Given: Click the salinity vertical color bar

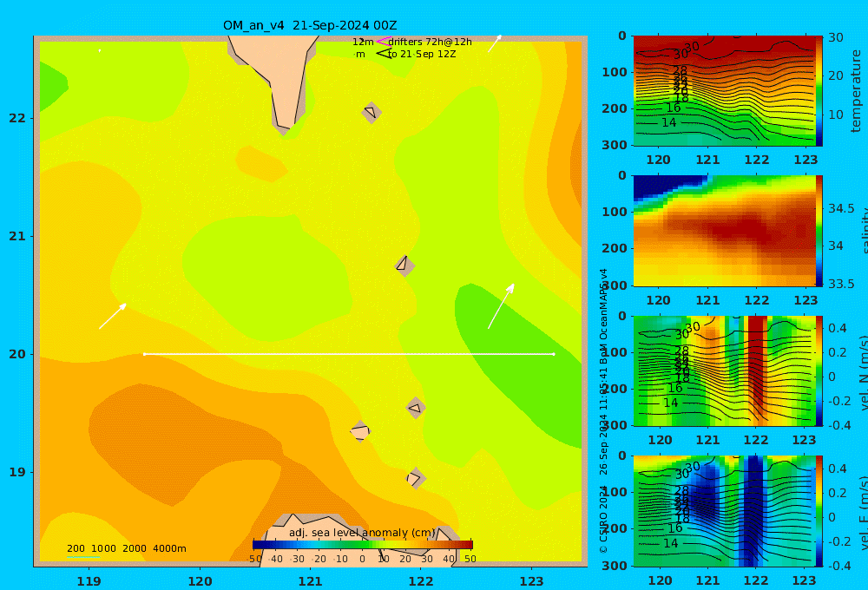Looking at the screenshot, I should pos(819,231).
